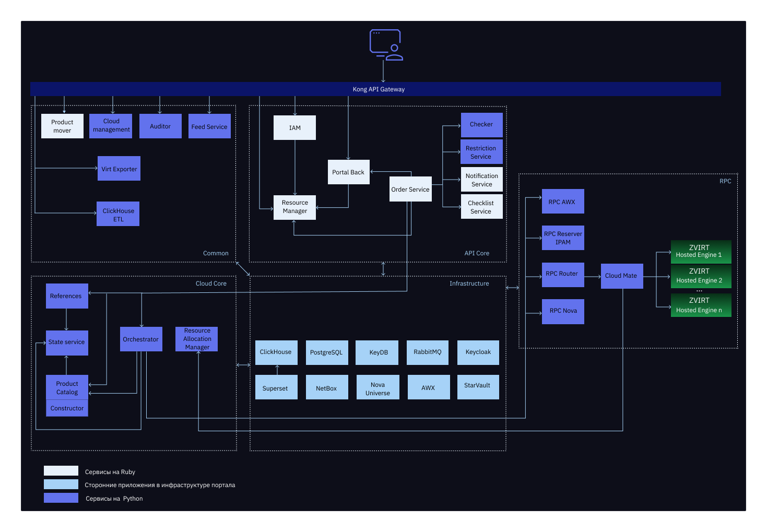Select the Cloud management block
This screenshot has height=532, width=767.
(x=111, y=126)
